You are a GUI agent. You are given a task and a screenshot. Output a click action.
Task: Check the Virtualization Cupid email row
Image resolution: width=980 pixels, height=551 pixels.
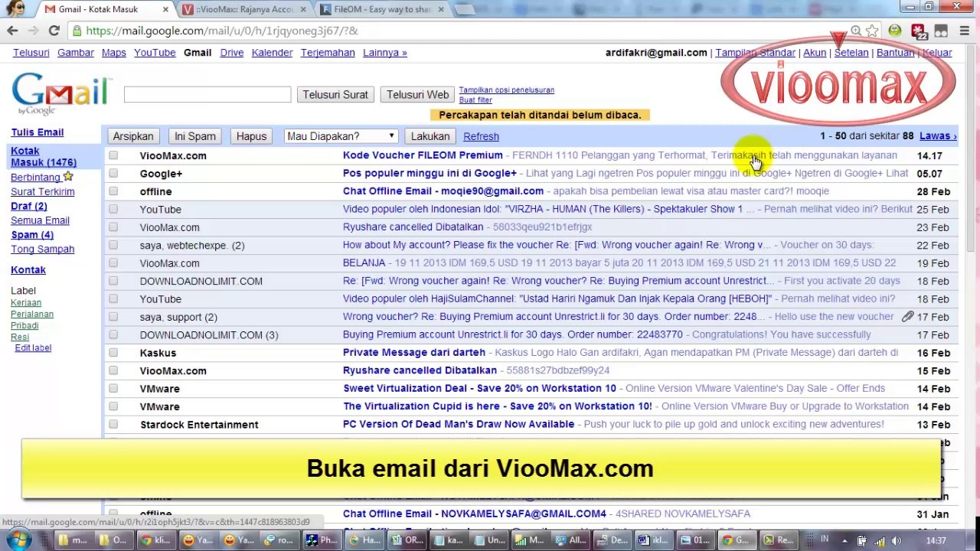click(x=113, y=406)
